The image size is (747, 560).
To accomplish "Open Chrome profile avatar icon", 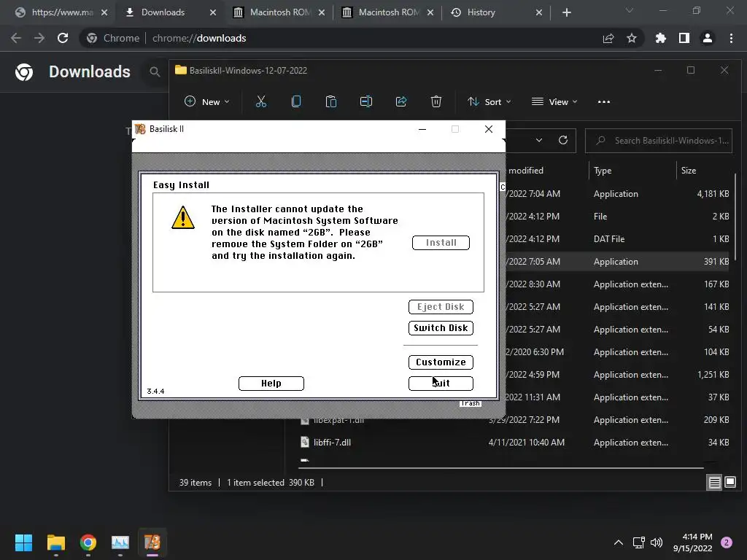I will click(x=708, y=38).
